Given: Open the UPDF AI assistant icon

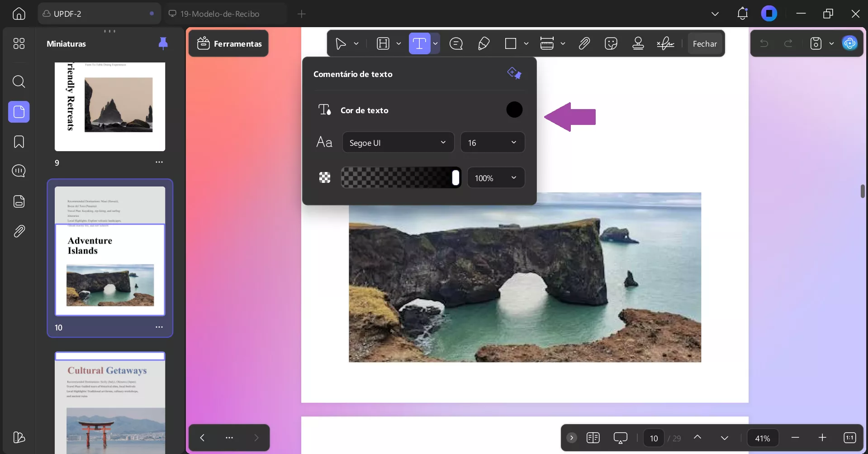Looking at the screenshot, I should tap(850, 43).
